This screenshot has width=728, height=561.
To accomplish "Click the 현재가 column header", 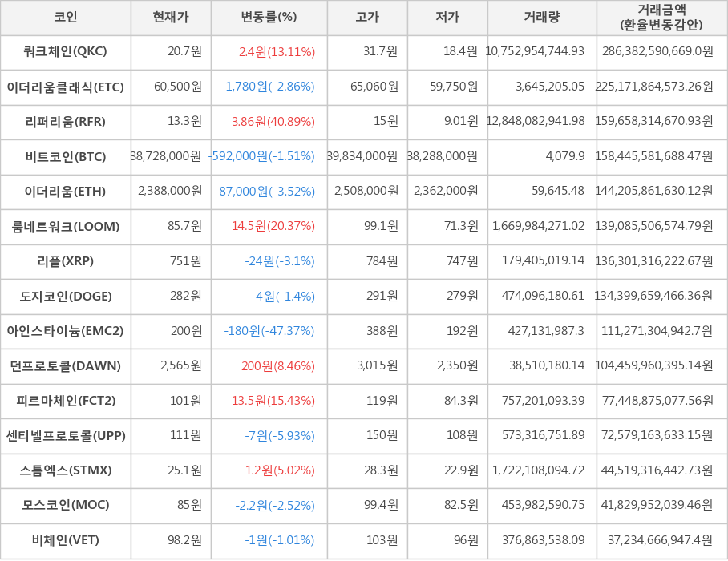I will [x=171, y=18].
